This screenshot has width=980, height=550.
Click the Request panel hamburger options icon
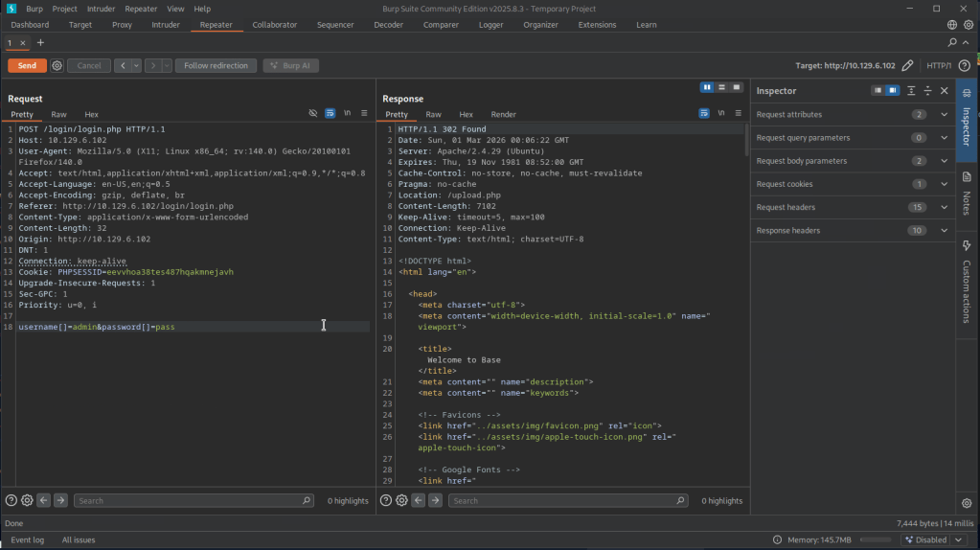coord(364,113)
